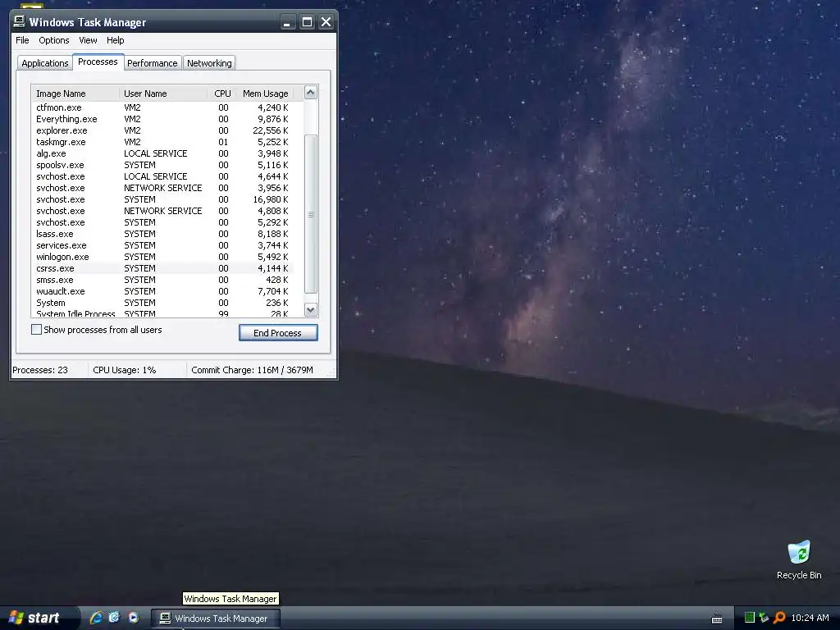The height and width of the screenshot is (630, 840).
Task: Click Windows Task Manager taskbar button
Action: point(216,619)
